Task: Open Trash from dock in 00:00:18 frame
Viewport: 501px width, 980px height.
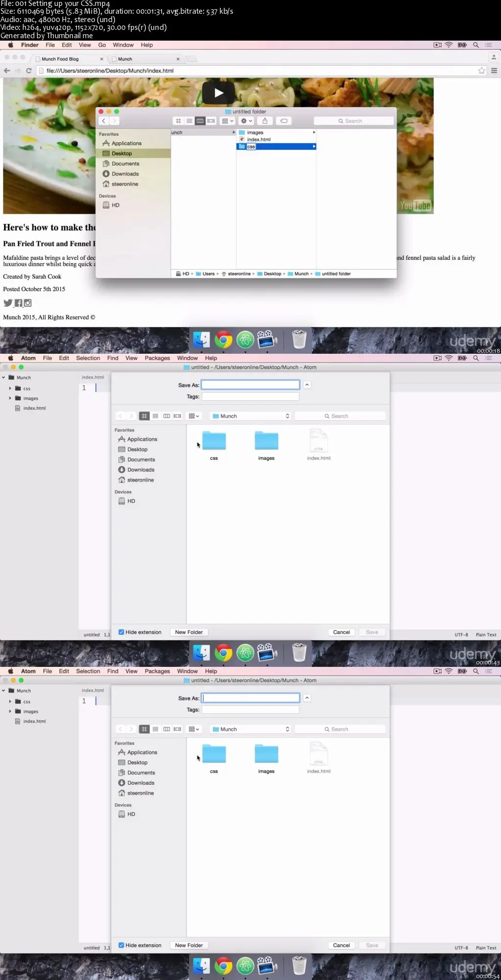Action: [299, 339]
